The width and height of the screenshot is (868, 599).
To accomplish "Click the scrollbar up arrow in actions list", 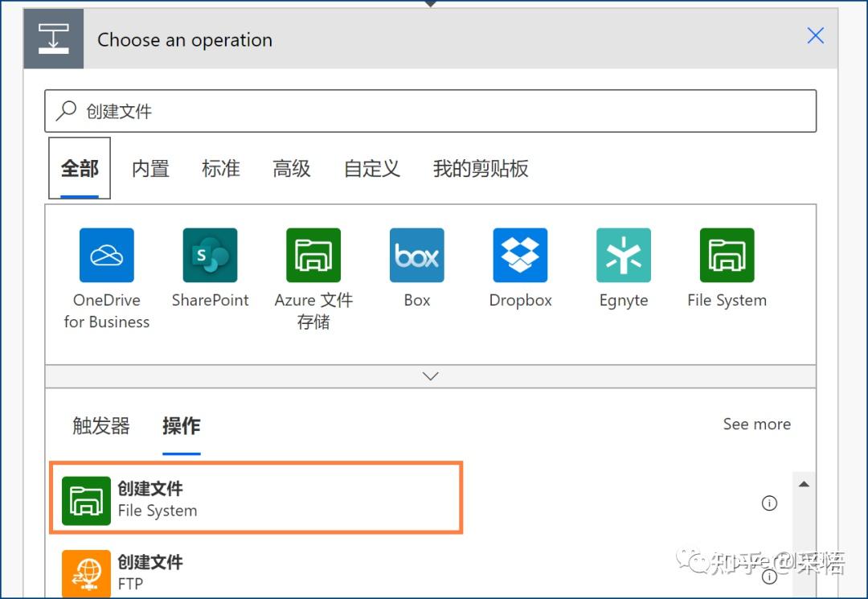I will (804, 484).
